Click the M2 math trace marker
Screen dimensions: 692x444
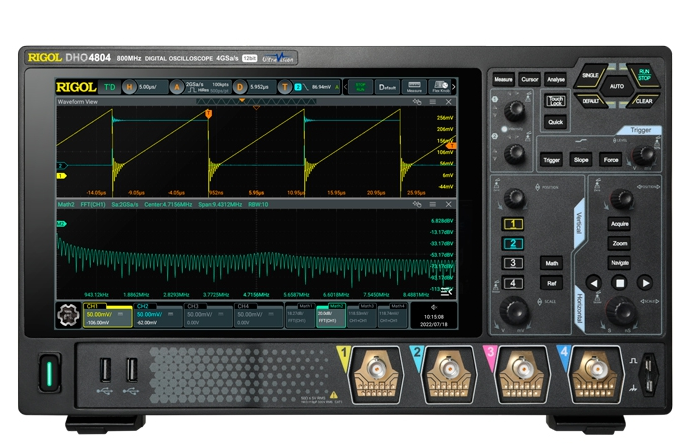click(x=61, y=224)
